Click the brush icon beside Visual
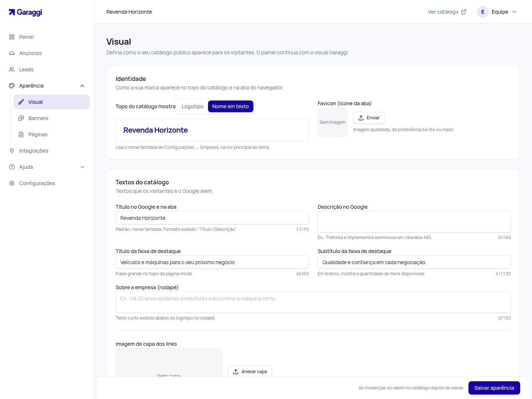The image size is (532, 399). [21, 102]
